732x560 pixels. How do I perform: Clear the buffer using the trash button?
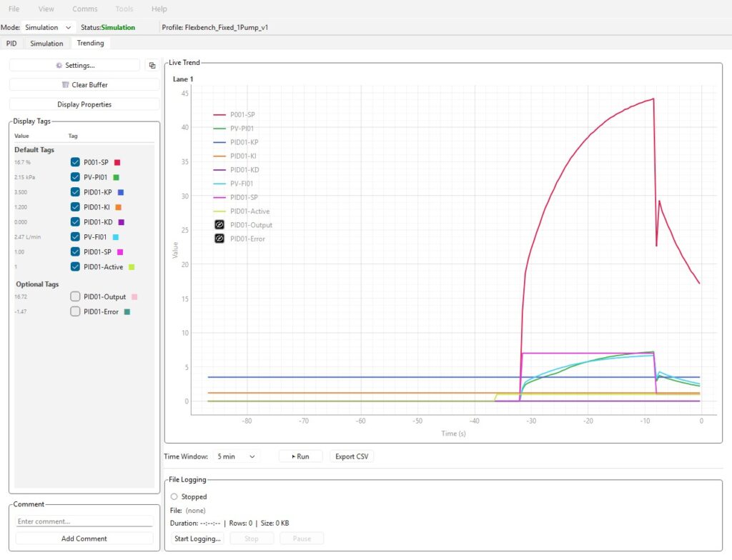click(x=84, y=84)
